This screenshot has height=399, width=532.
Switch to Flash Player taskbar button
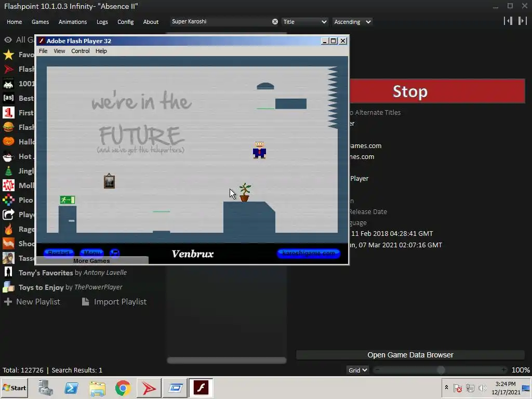click(x=201, y=388)
